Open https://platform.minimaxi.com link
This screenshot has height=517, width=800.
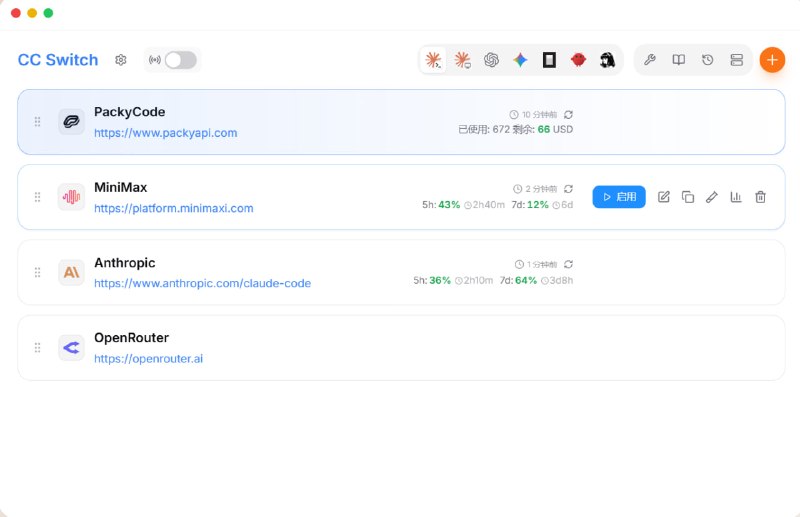[x=174, y=208]
